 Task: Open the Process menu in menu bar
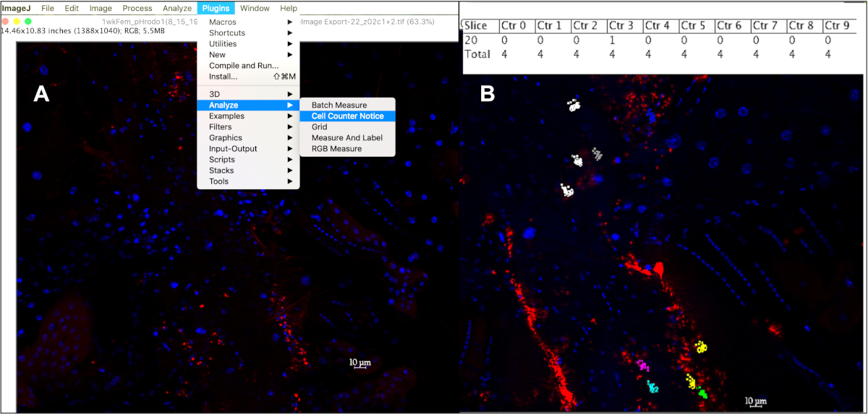pyautogui.click(x=137, y=9)
